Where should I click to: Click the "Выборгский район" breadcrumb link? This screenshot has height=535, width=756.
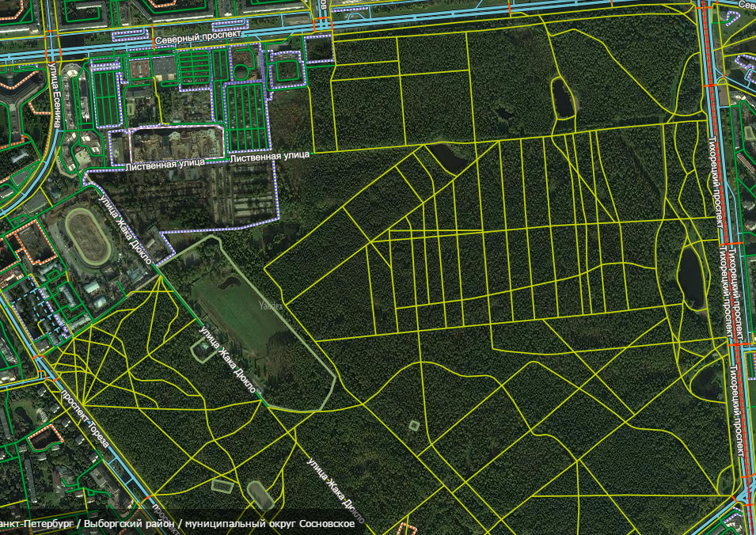click(127, 524)
